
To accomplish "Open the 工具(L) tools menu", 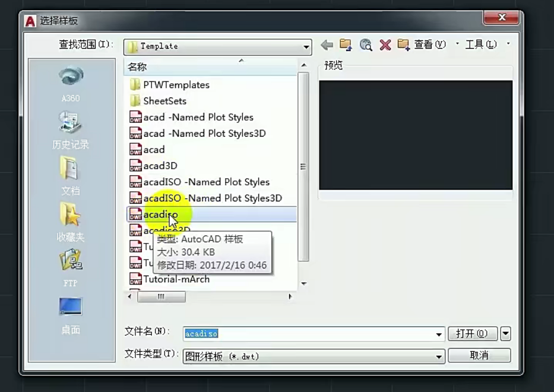I will click(481, 44).
